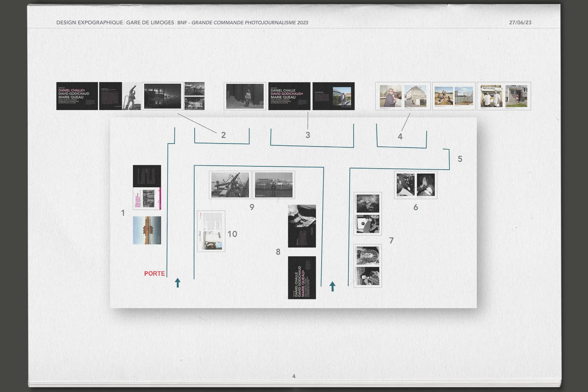Click the date 27/06/23
The image size is (588, 392).
tap(520, 22)
